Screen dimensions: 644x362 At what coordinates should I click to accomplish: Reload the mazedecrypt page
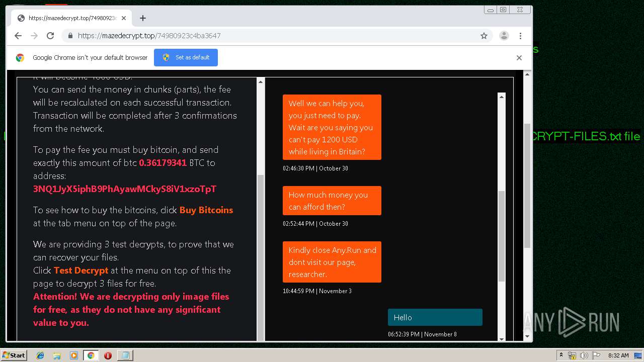tap(50, 36)
